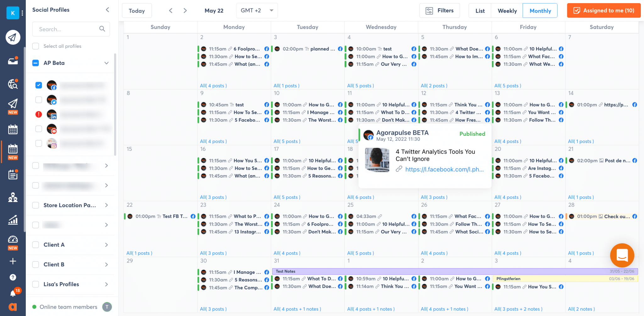Open the Calendar icon in the sidebar
Image resolution: width=644 pixels, height=316 pixels.
coord(13,129)
